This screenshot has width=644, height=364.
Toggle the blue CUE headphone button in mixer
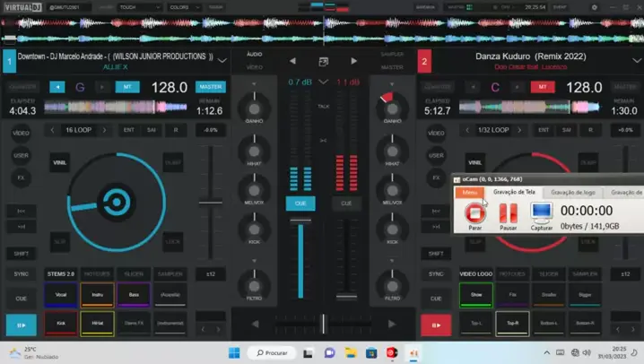[300, 204]
